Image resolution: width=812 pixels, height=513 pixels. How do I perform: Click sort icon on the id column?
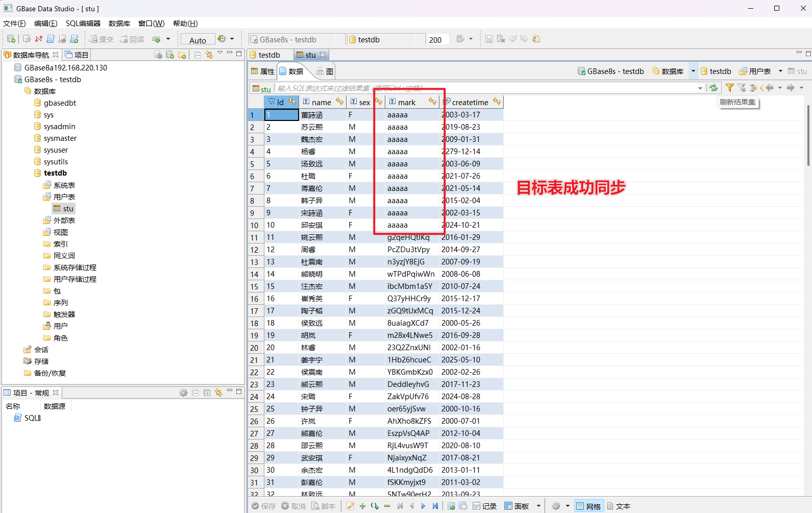point(292,102)
